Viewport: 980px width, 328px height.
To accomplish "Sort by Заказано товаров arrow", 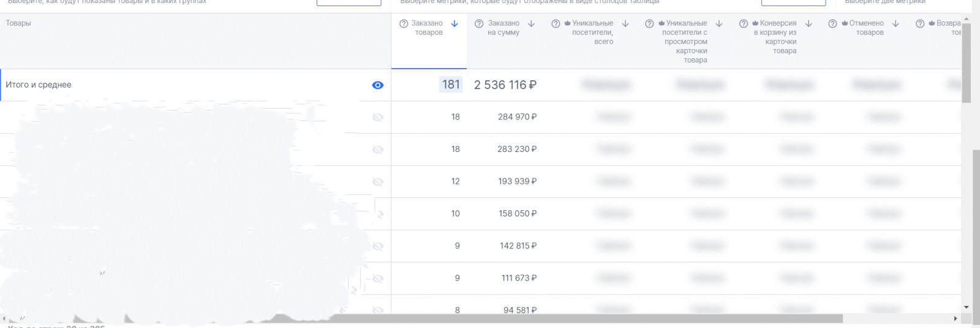I will (x=454, y=24).
